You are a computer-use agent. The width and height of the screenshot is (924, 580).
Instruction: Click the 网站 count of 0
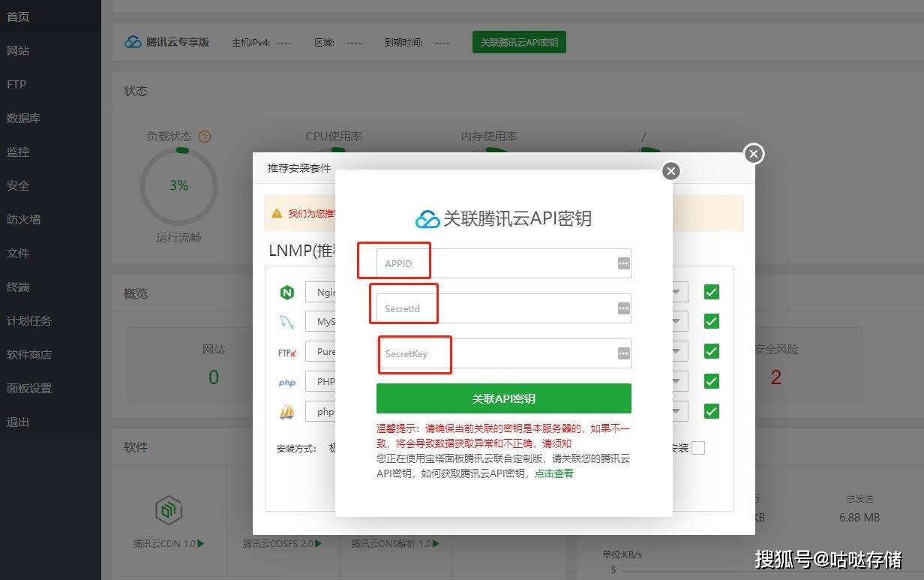coord(213,377)
